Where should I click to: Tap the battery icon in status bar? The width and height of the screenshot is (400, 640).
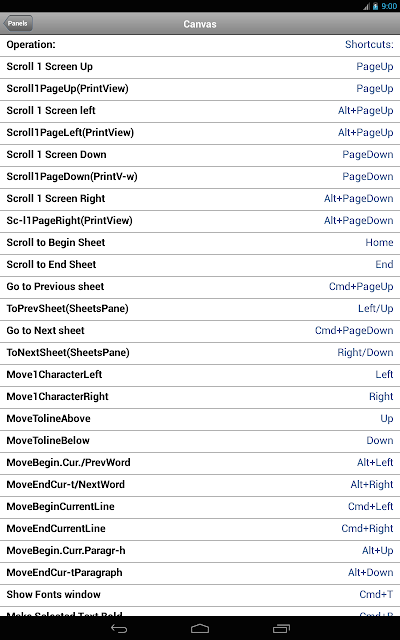tap(376, 6)
